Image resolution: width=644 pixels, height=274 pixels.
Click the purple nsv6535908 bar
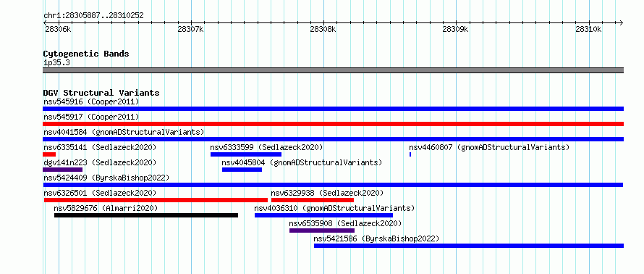[x=322, y=231]
